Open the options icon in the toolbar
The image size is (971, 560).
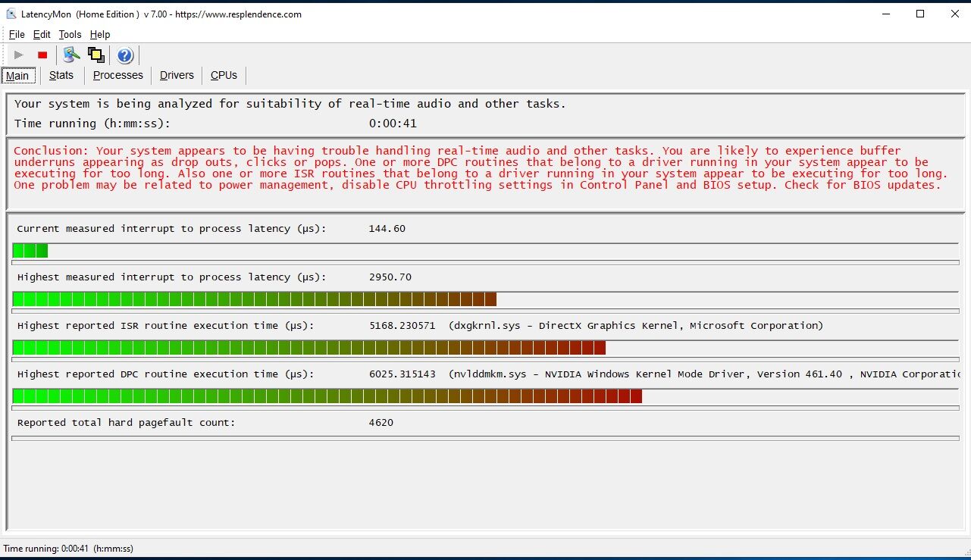[x=71, y=55]
